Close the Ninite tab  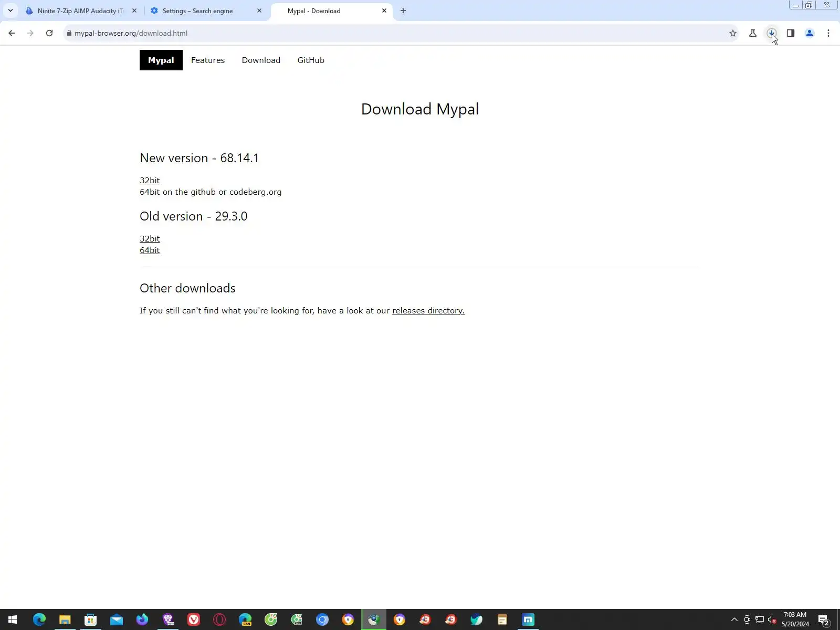click(134, 10)
